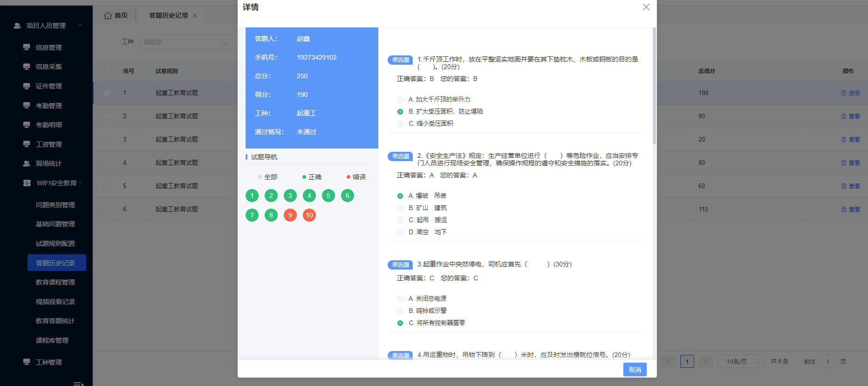Toggle the select-all checkbox in table header
This screenshot has height=386, width=868.
[x=108, y=71]
